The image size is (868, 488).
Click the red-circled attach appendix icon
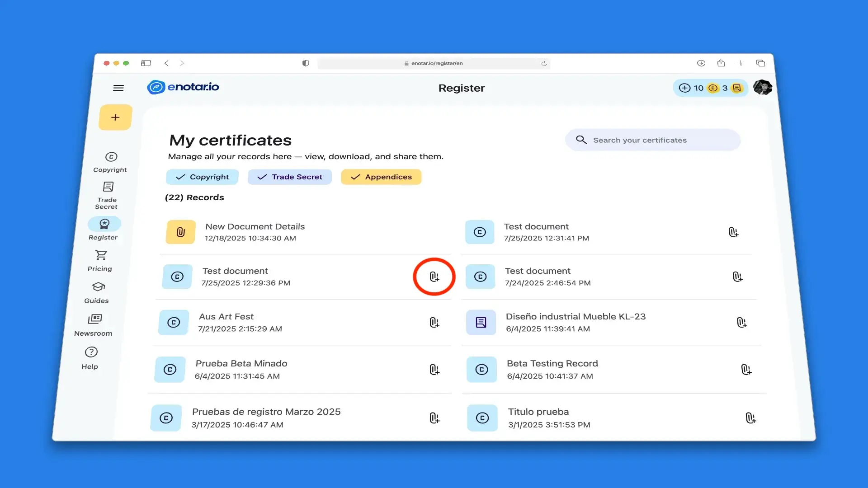click(434, 277)
